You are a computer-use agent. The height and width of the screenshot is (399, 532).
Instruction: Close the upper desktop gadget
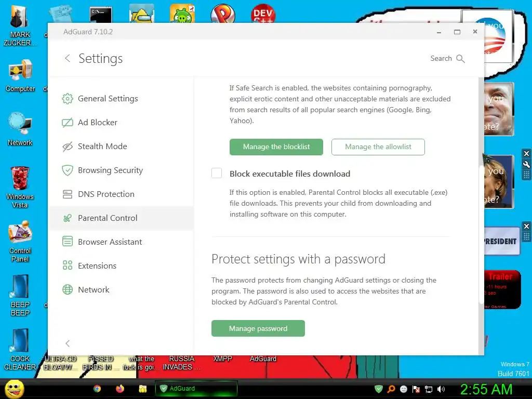(x=526, y=153)
